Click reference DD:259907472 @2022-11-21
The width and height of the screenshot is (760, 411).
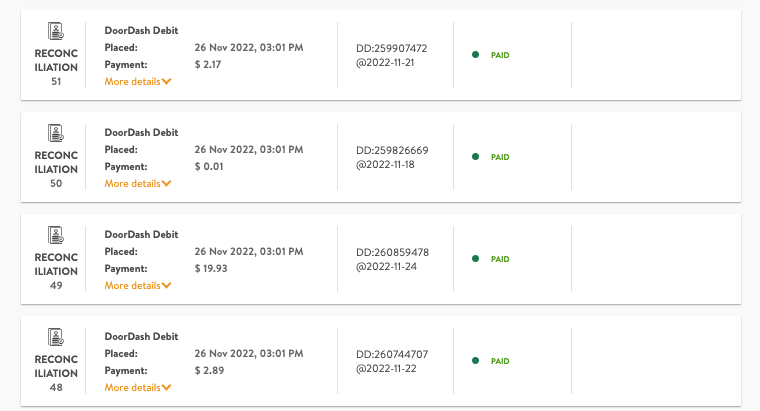point(392,55)
